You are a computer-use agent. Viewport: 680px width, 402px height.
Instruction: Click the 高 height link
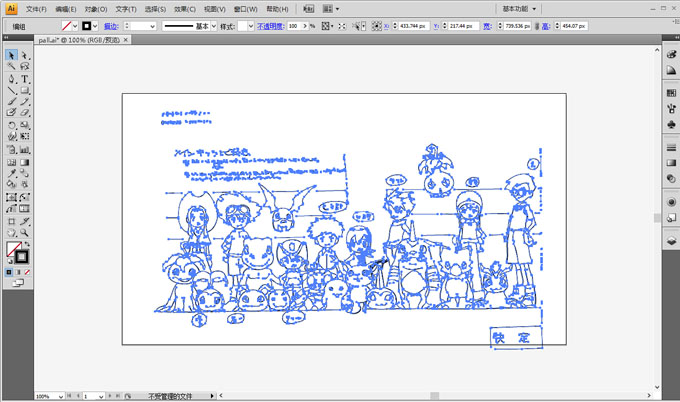tap(546, 26)
